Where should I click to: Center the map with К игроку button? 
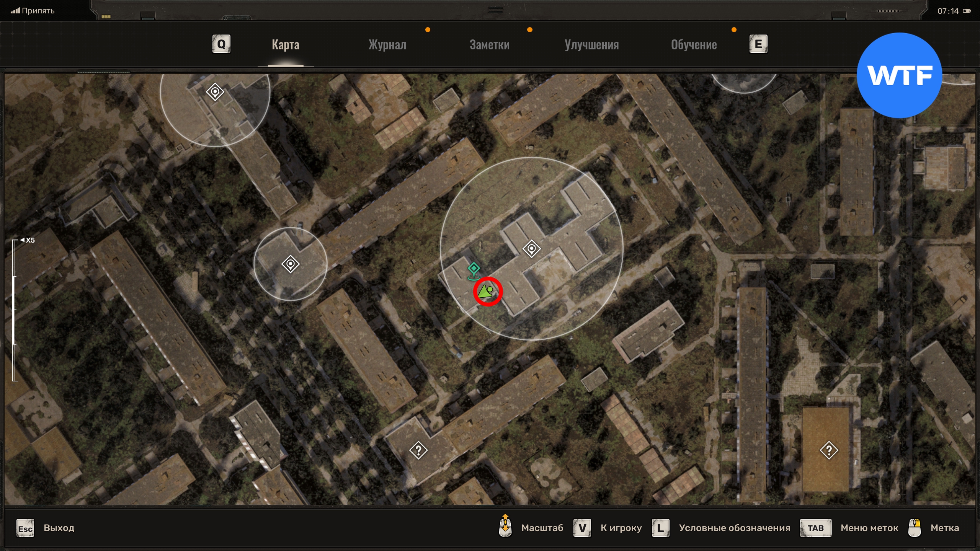coord(582,528)
